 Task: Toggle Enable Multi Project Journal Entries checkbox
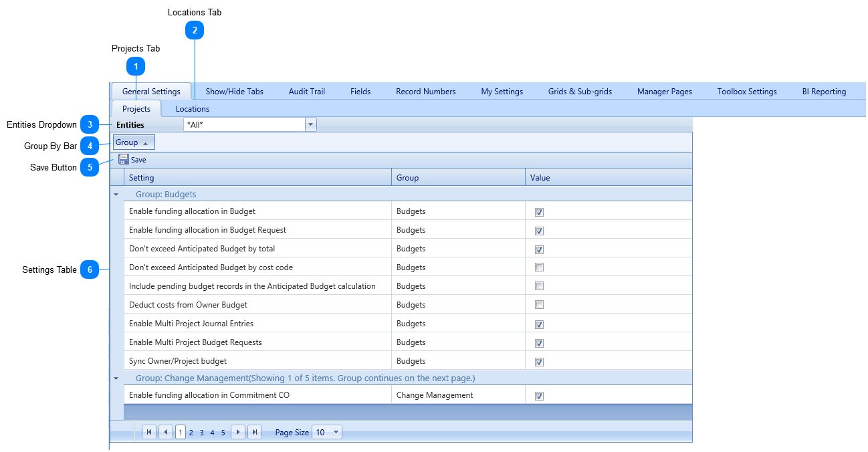(540, 324)
